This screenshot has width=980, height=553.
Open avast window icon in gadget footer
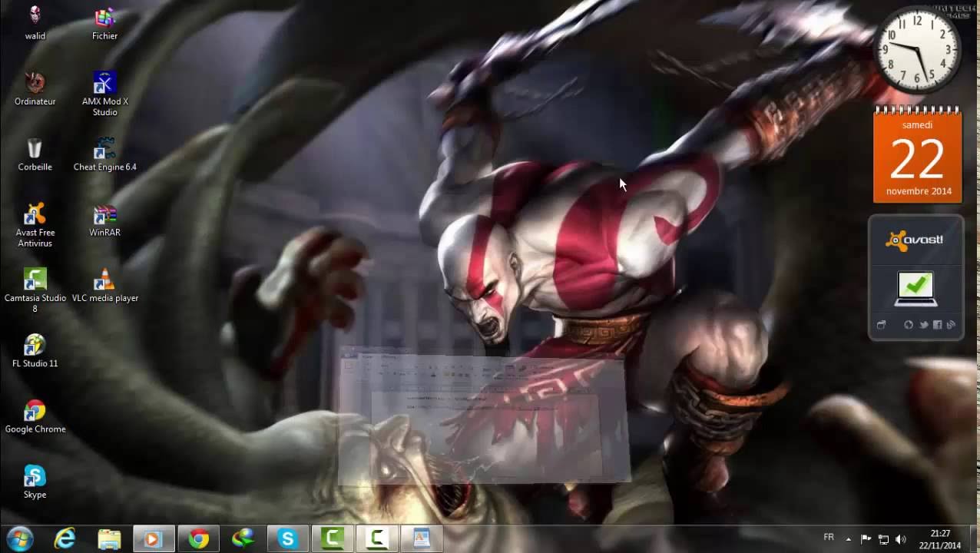coord(881,325)
